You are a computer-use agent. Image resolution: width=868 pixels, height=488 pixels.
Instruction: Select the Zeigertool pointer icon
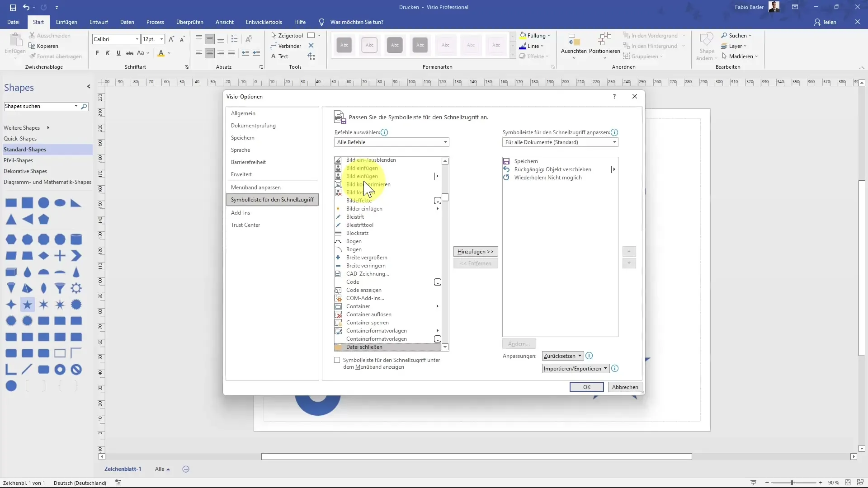274,35
